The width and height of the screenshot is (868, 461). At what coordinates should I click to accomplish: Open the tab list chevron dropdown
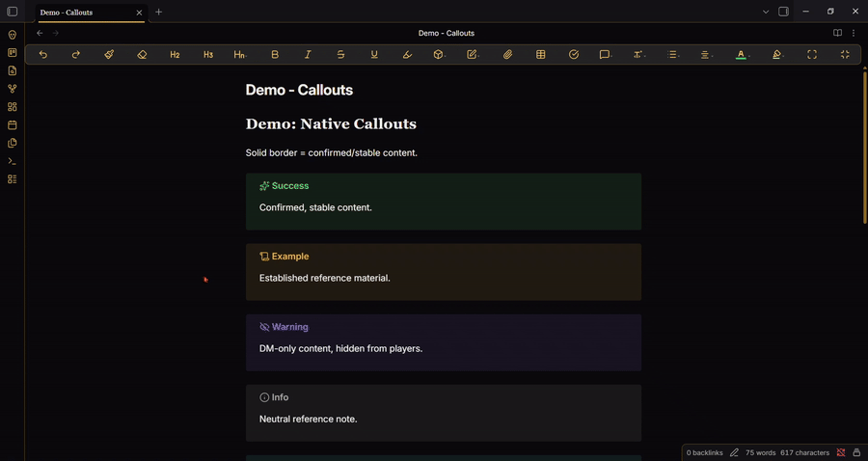click(x=766, y=12)
